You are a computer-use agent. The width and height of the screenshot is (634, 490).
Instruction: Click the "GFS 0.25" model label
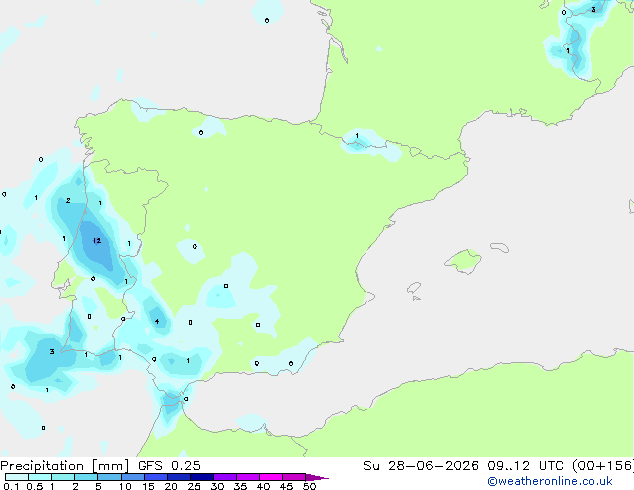(169, 465)
